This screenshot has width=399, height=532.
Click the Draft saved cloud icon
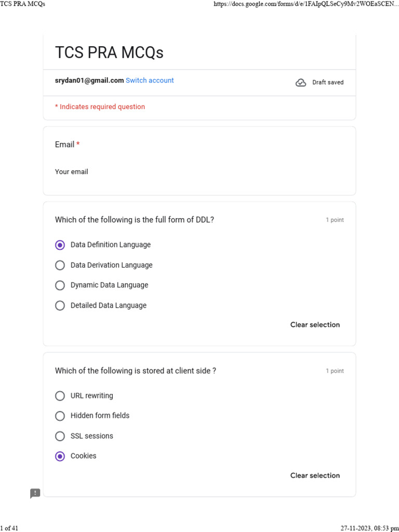point(301,83)
